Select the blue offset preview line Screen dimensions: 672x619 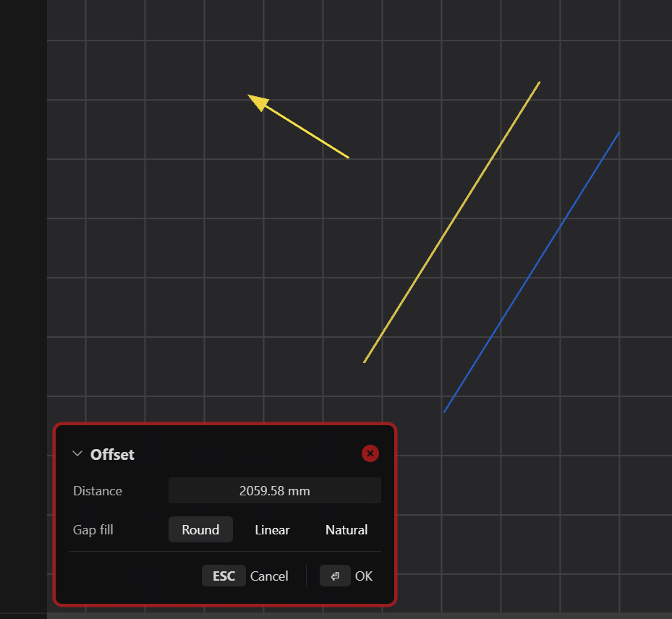[532, 271]
